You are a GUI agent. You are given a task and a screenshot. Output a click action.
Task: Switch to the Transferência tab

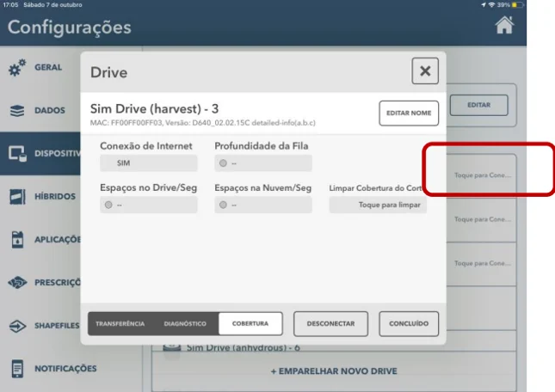120,323
